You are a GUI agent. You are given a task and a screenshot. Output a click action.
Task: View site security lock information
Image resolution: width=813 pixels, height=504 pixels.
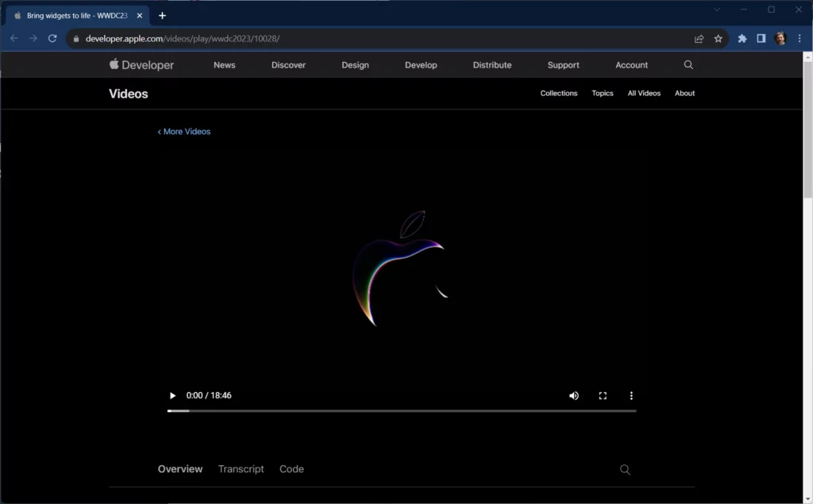coord(76,39)
